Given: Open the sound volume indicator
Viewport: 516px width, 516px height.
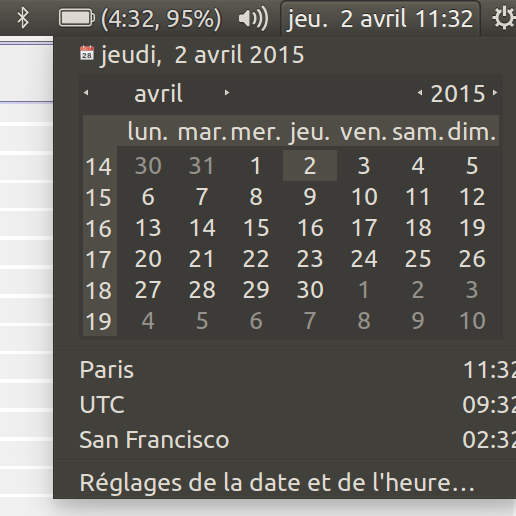Looking at the screenshot, I should click(253, 18).
